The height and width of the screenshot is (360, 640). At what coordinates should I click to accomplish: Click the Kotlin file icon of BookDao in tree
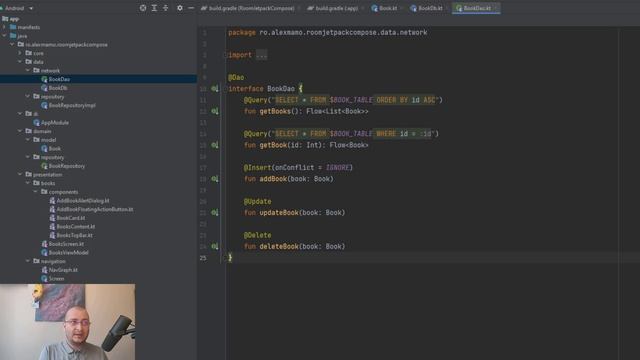(44, 79)
